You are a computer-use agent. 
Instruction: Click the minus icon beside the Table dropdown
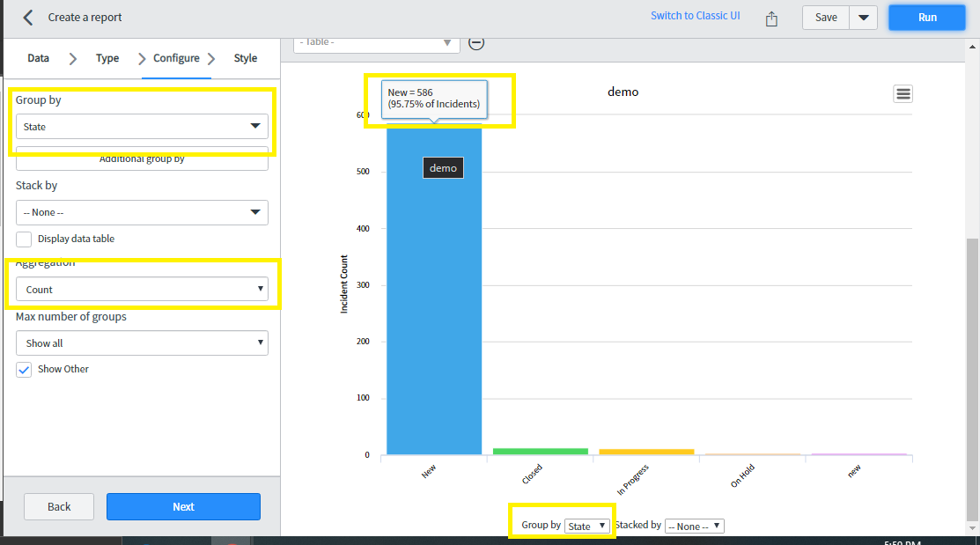[475, 41]
